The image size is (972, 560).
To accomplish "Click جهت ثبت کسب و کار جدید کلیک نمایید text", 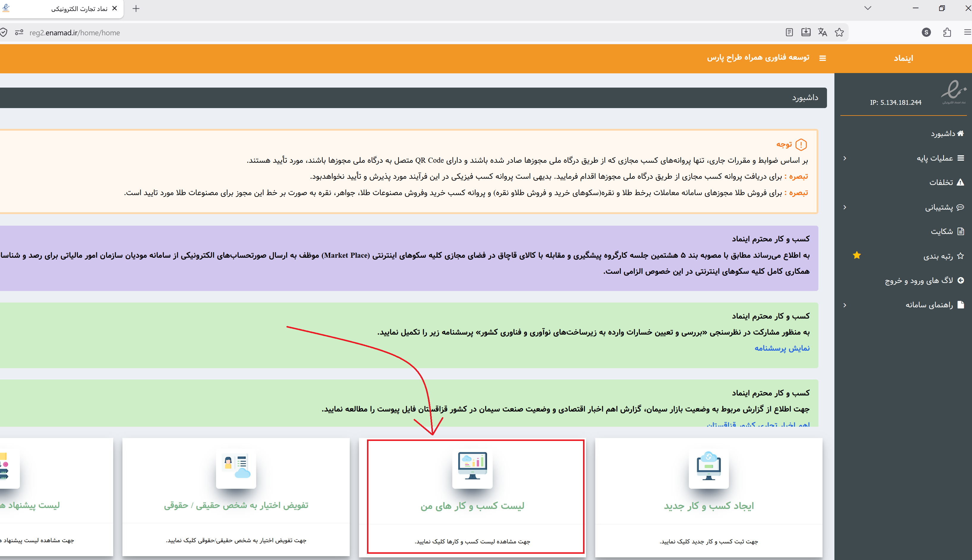I will [709, 541].
